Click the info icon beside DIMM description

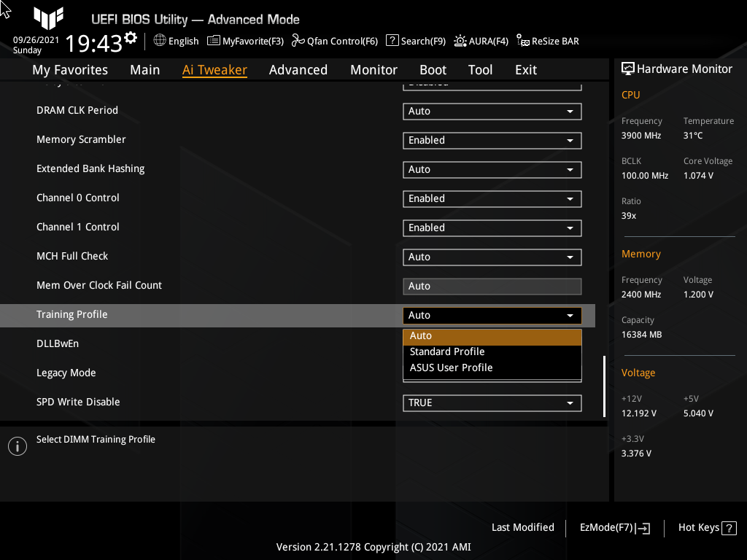click(17, 446)
